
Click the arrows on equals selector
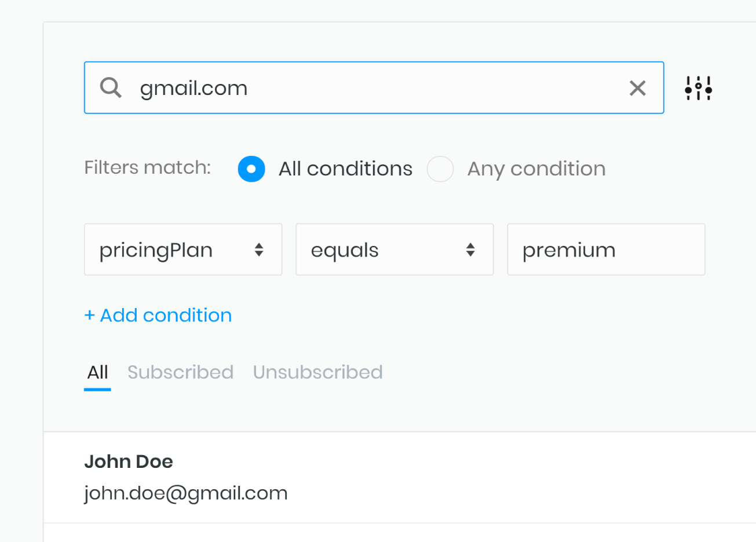(470, 250)
